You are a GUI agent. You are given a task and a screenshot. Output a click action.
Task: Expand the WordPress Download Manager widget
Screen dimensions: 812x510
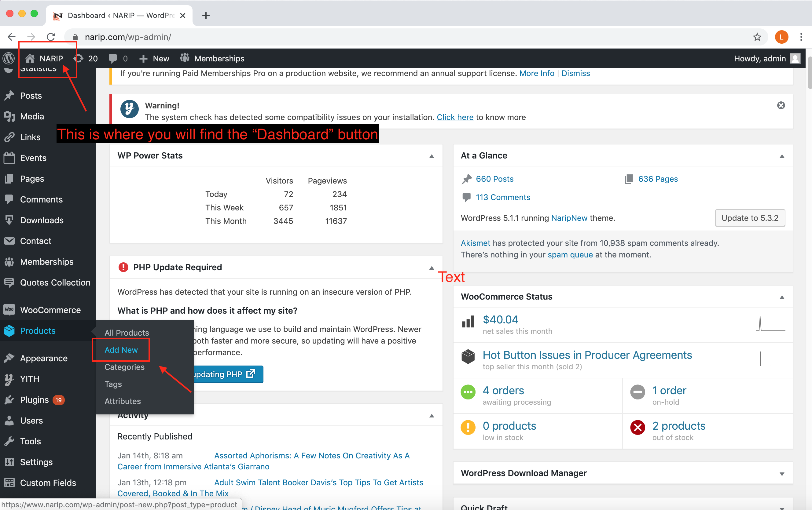(782, 474)
